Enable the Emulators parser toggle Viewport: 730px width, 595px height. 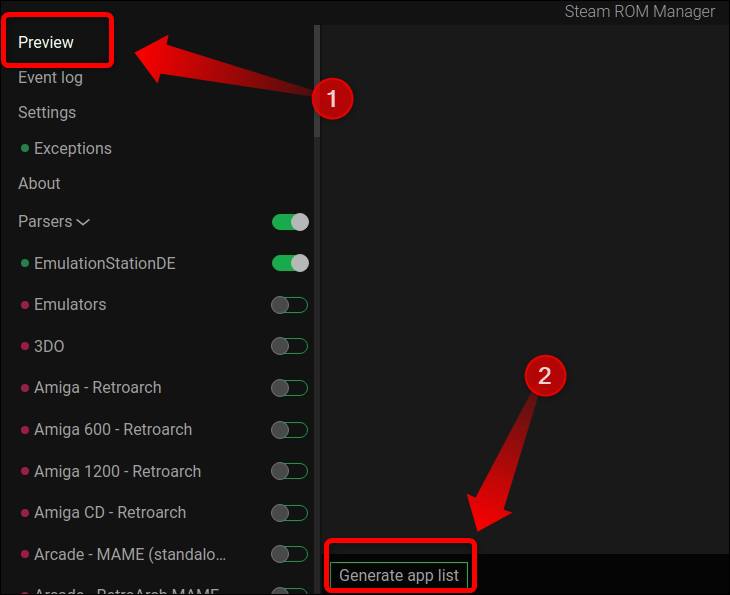tap(290, 305)
